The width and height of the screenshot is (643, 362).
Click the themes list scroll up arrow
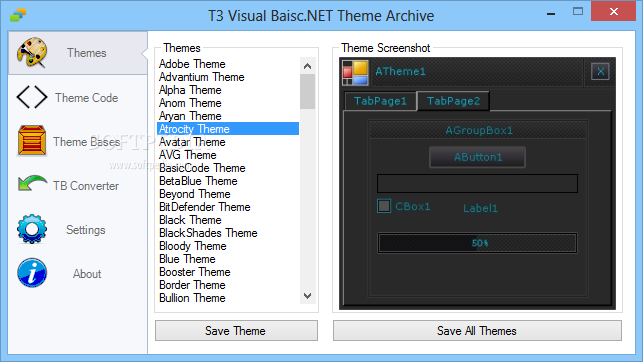[x=308, y=66]
